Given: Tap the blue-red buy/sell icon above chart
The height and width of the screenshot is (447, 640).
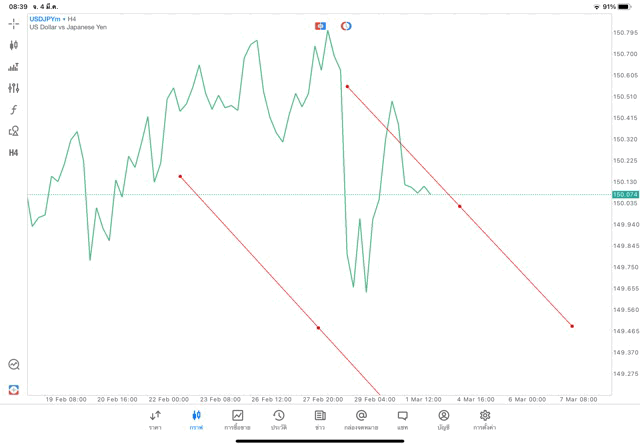Looking at the screenshot, I should (x=321, y=26).
